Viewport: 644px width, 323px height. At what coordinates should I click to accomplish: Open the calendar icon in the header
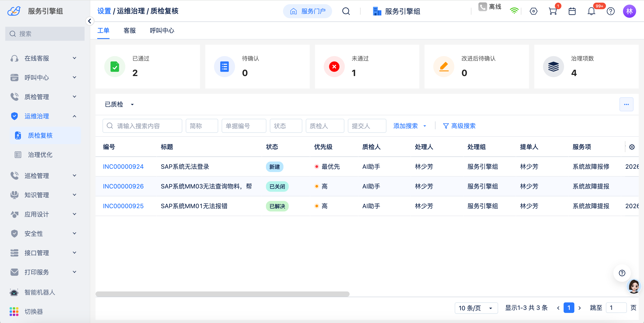[x=572, y=11]
